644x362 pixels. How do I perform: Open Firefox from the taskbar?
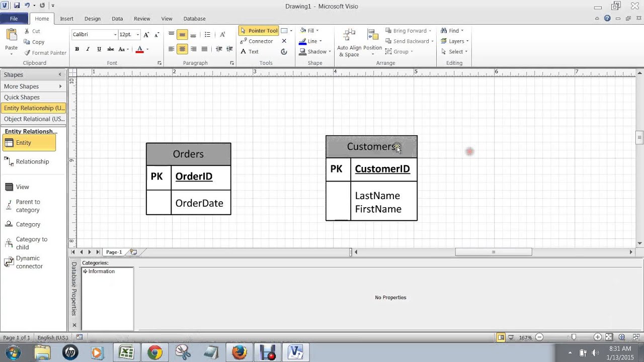tap(239, 352)
